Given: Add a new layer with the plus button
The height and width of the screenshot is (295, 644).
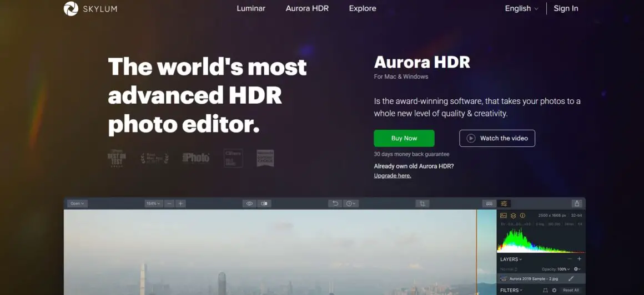Looking at the screenshot, I should coord(579,259).
